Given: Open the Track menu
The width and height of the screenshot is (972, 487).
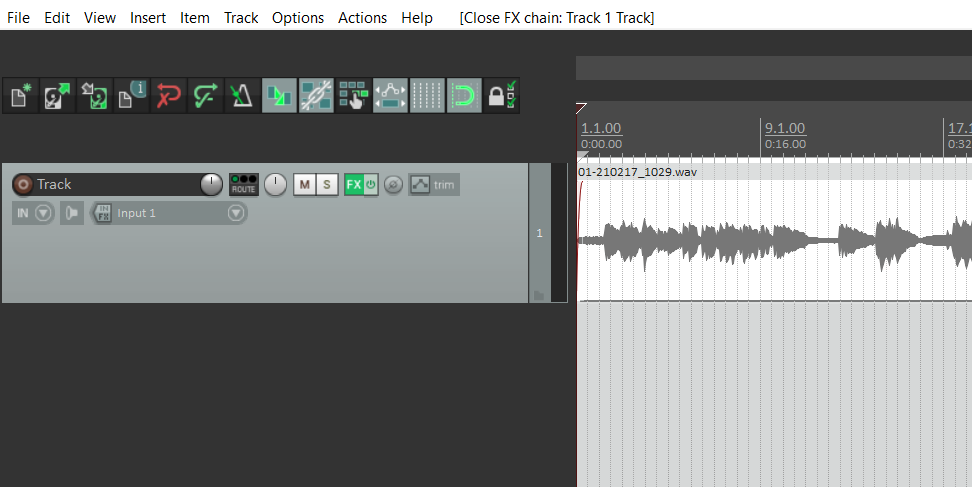Looking at the screenshot, I should tap(241, 18).
